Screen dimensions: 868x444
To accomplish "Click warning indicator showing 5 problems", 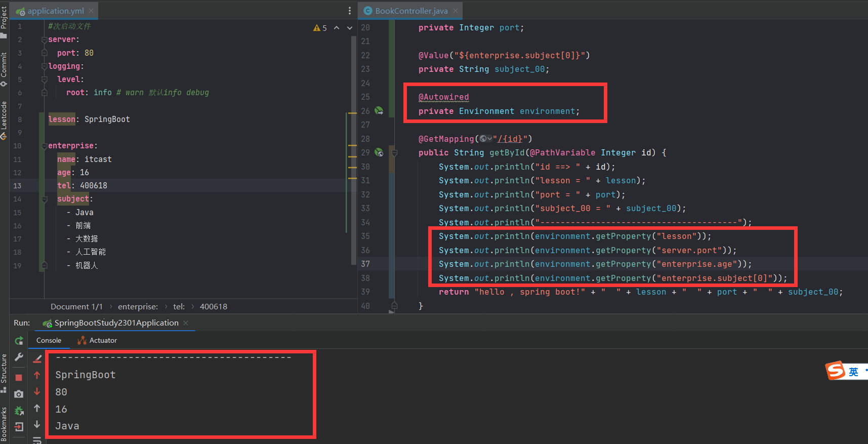I will (x=320, y=28).
